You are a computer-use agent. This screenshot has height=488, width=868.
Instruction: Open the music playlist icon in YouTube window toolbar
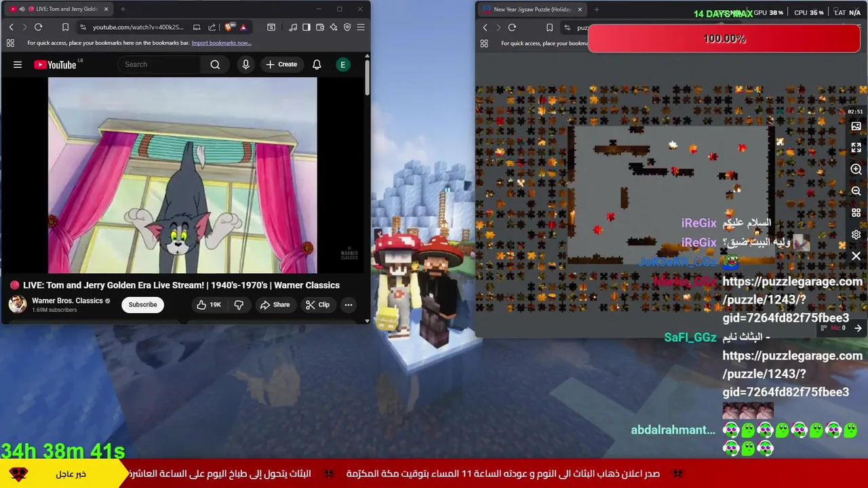tap(293, 27)
